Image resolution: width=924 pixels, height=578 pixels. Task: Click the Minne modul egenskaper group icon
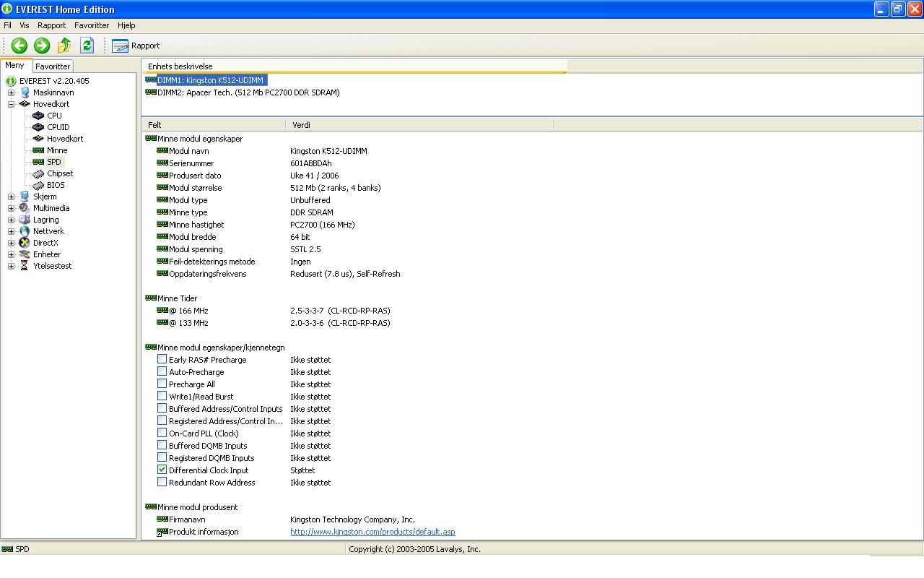[x=151, y=139]
